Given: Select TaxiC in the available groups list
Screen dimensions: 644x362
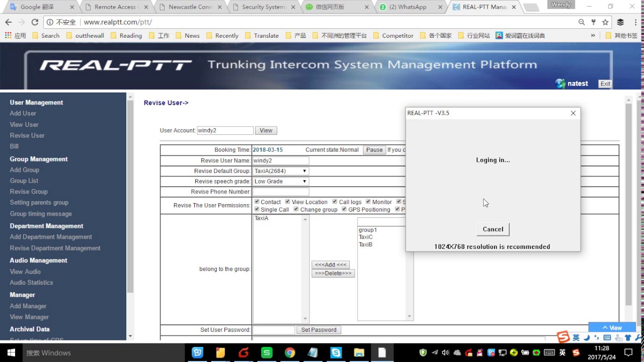Looking at the screenshot, I should click(366, 237).
